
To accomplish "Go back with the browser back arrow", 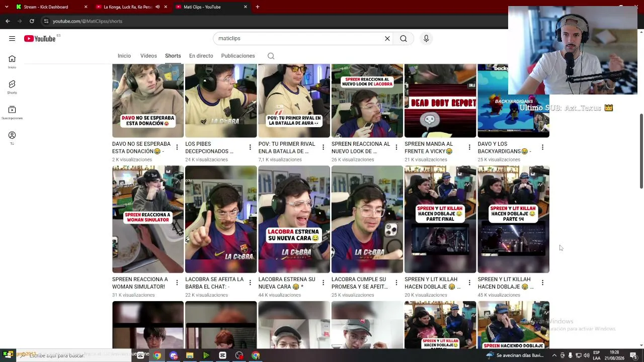I will tap(8, 21).
